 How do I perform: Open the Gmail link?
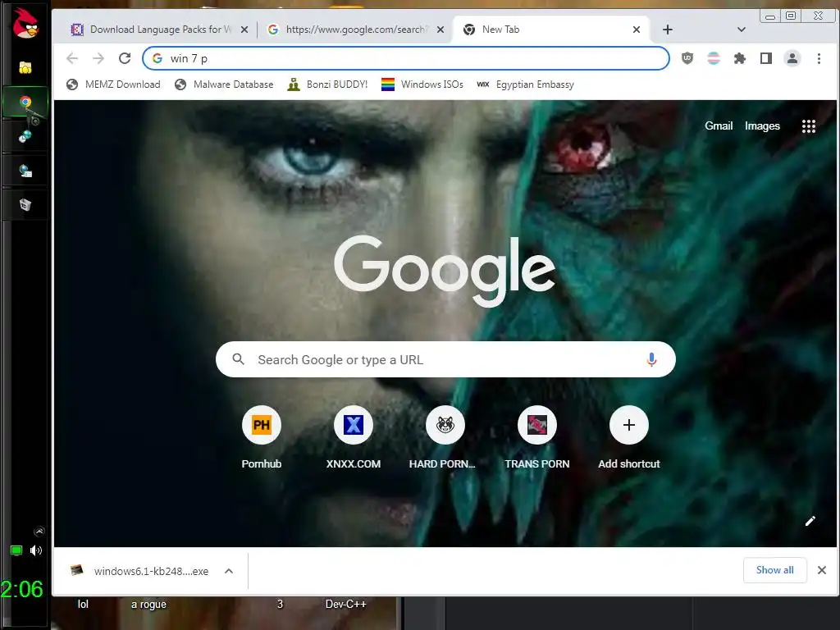coord(719,126)
